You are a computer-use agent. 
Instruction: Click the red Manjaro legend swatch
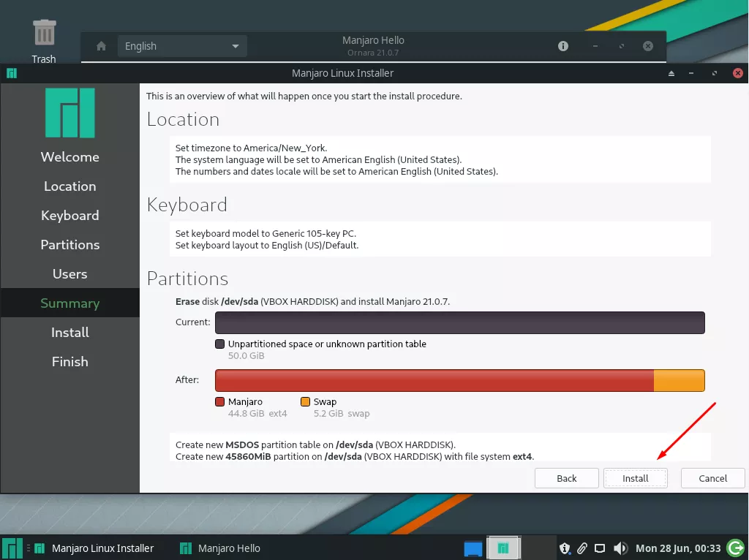pyautogui.click(x=219, y=401)
